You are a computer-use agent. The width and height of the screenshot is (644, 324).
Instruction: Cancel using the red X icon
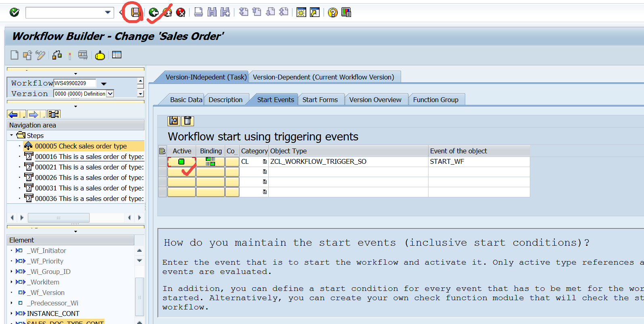click(181, 13)
